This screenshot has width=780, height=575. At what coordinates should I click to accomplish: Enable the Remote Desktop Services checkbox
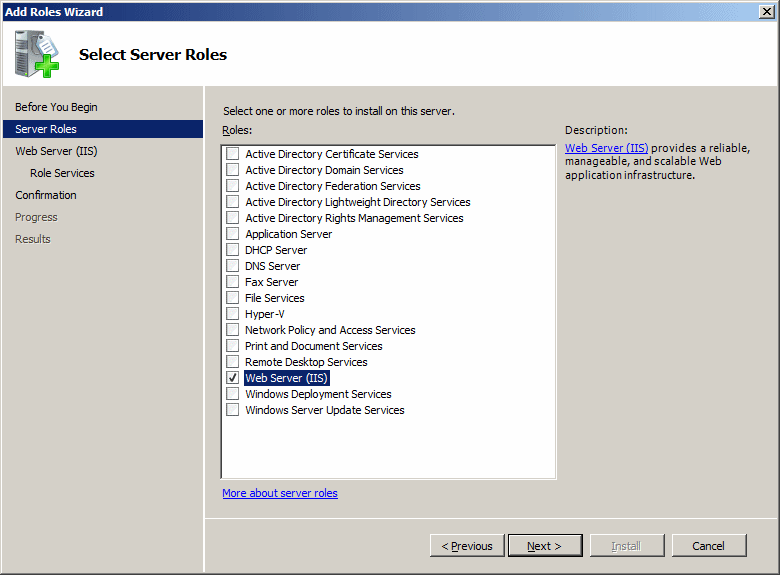[x=233, y=362]
